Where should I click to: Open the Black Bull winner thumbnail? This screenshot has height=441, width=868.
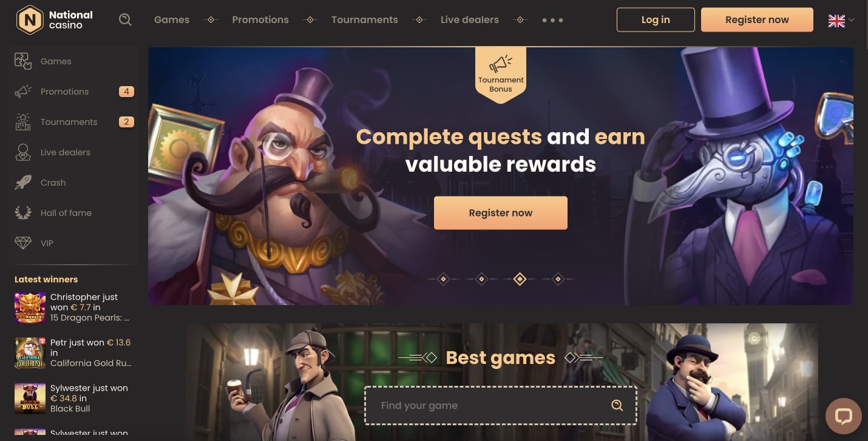[x=30, y=399]
